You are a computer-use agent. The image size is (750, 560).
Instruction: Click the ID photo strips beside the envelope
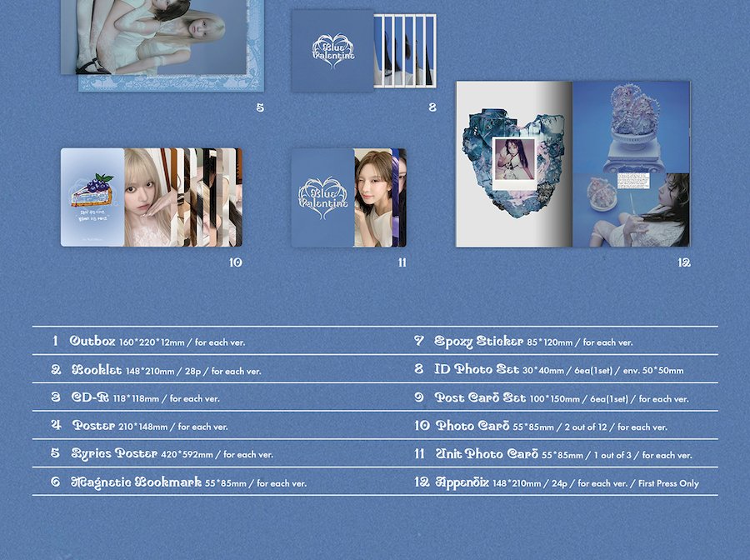pyautogui.click(x=404, y=51)
